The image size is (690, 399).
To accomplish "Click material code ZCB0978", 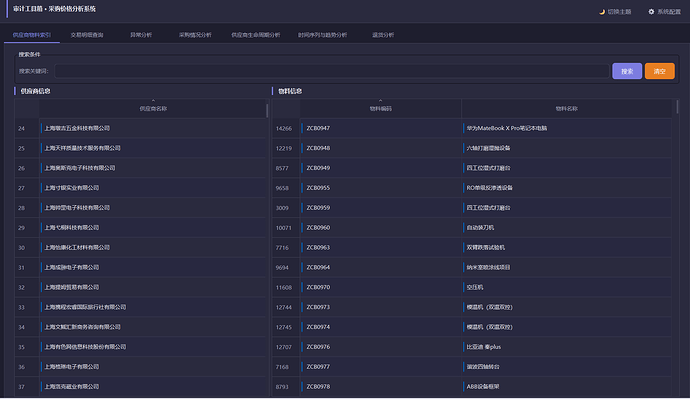I will pos(318,387).
